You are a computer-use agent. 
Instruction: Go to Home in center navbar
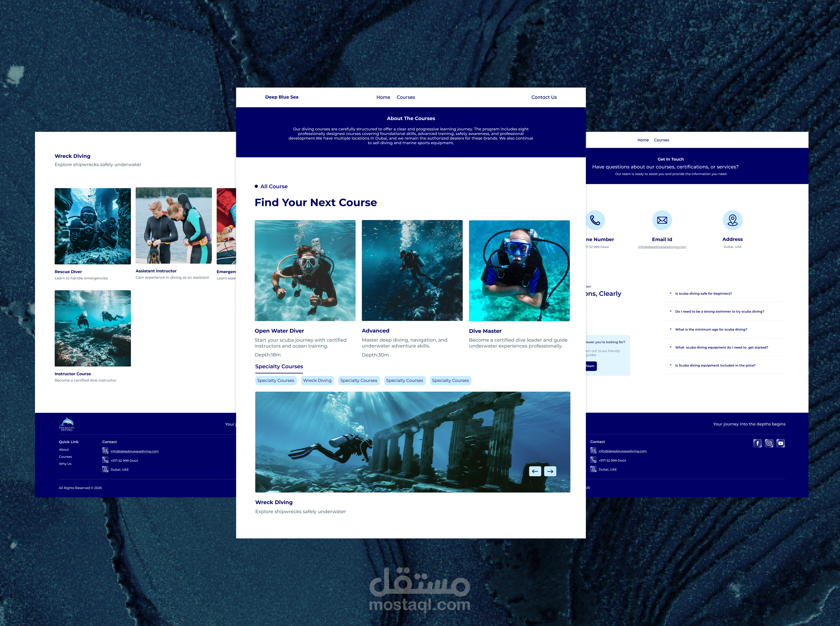click(x=383, y=97)
